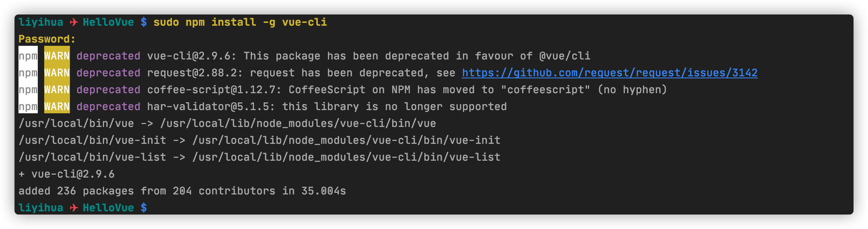868x229 pixels.
Task: Click the blue $ at the final prompt
Action: tap(144, 208)
